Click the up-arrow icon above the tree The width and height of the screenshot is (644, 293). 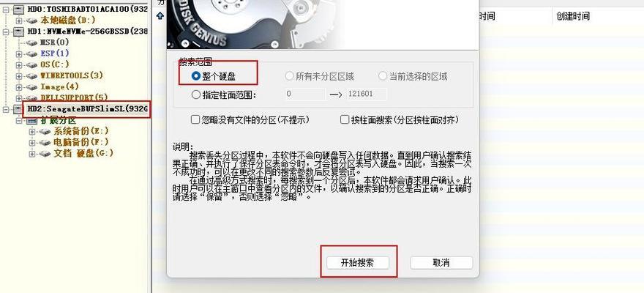click(160, 16)
